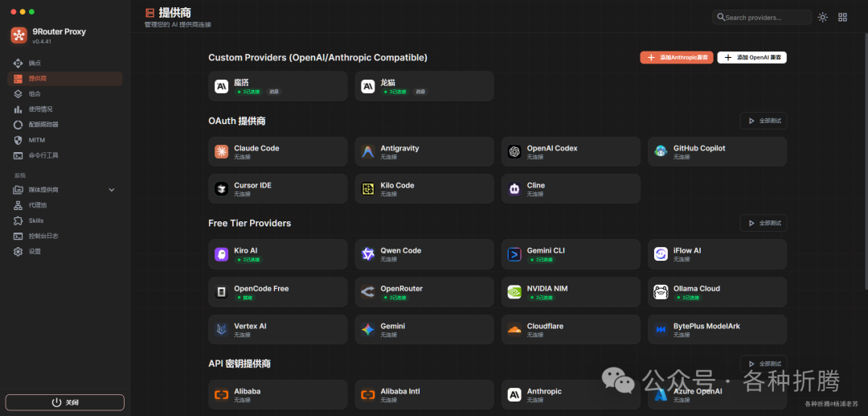The width and height of the screenshot is (868, 416).
Task: Click the 就绪 status under OpenCode Free
Action: pyautogui.click(x=244, y=298)
